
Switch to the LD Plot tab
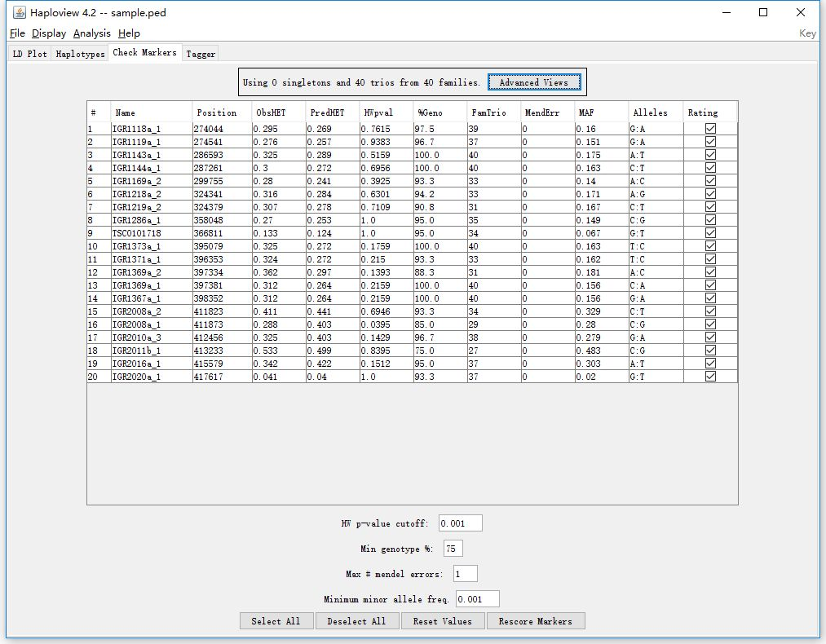(x=29, y=54)
